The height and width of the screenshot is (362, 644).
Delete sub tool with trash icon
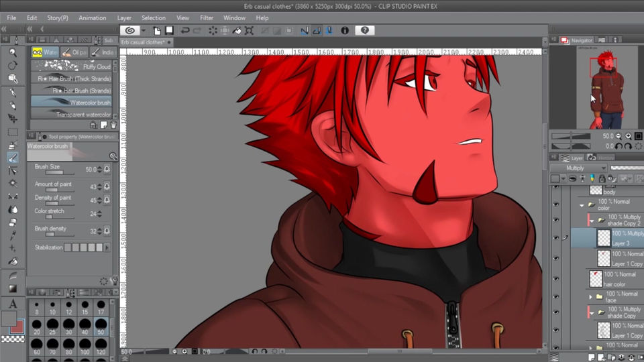click(113, 125)
